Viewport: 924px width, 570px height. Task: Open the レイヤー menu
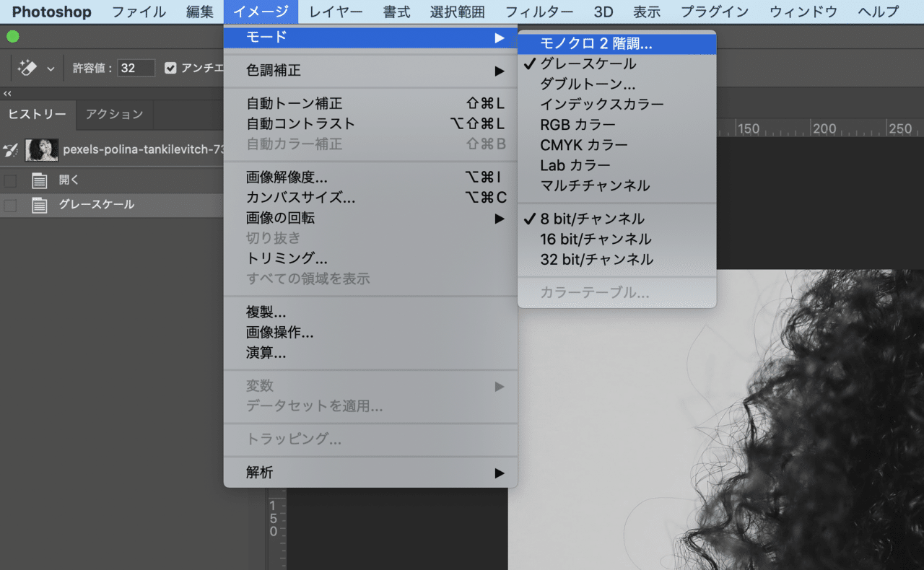click(335, 12)
